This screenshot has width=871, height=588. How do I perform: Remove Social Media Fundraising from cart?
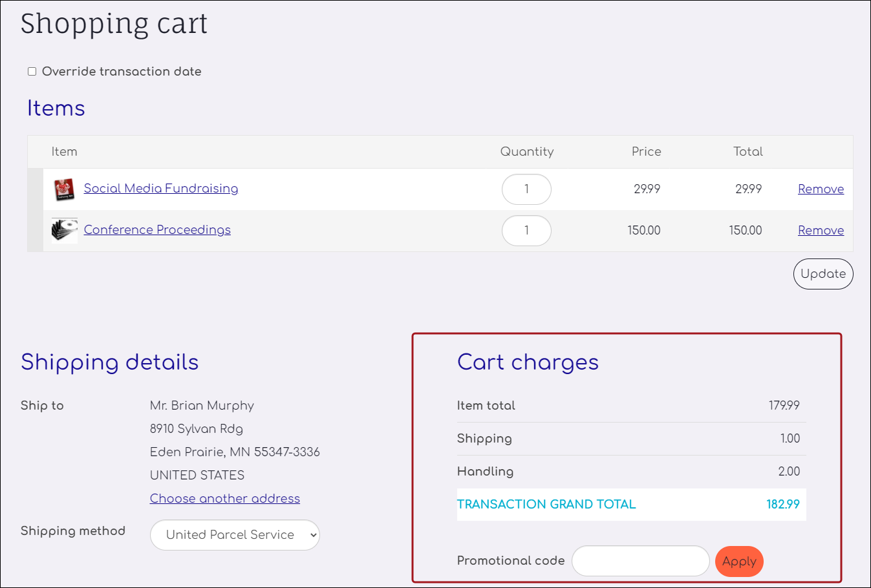coord(821,189)
